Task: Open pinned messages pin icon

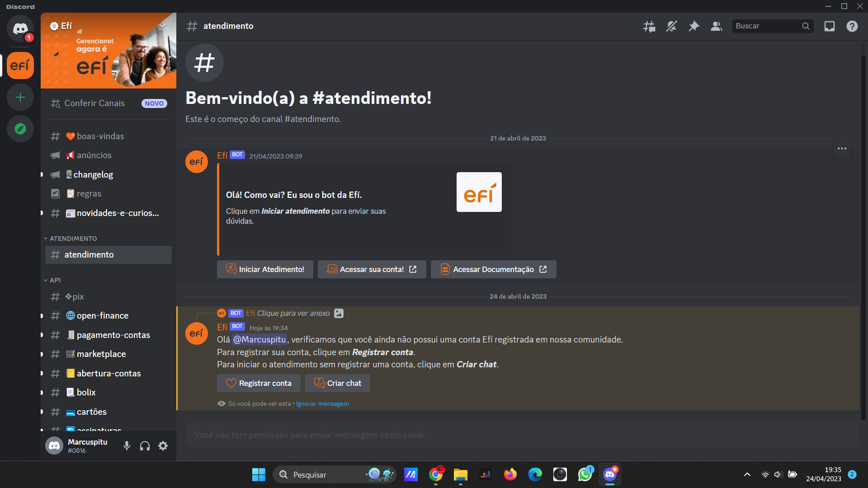Action: tap(693, 26)
